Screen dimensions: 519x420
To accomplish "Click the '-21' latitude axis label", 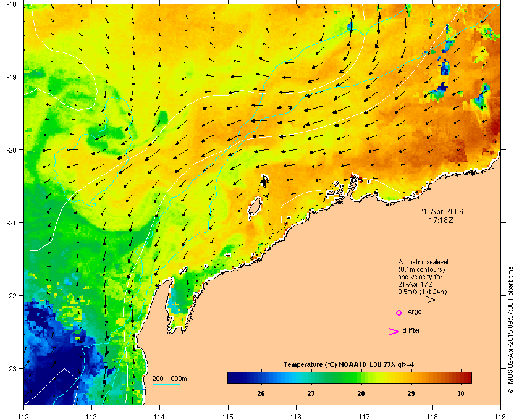I will (x=11, y=223).
